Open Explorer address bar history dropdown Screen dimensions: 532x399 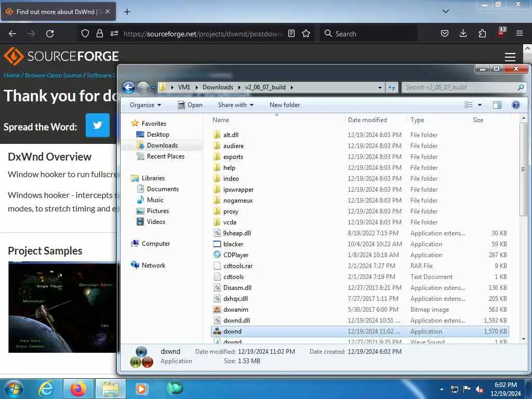[x=380, y=87]
